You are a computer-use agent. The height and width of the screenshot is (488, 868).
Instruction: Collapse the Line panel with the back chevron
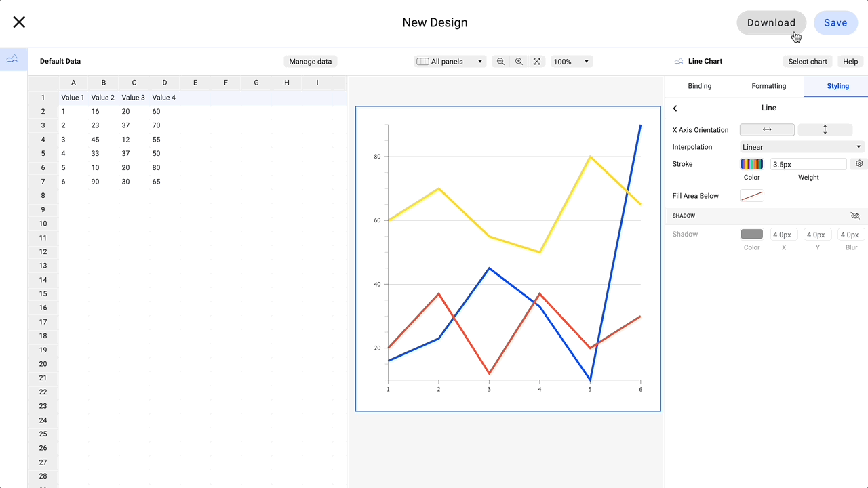pyautogui.click(x=675, y=108)
